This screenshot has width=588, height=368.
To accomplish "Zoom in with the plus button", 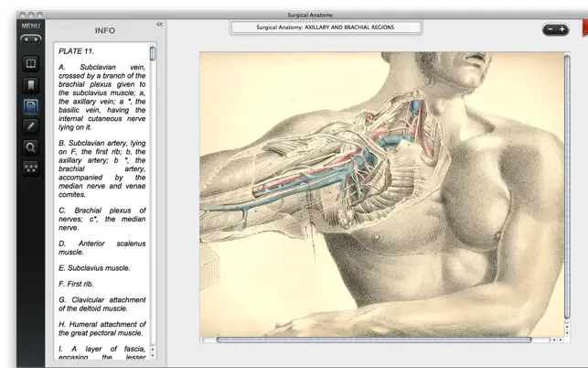I will [x=561, y=29].
